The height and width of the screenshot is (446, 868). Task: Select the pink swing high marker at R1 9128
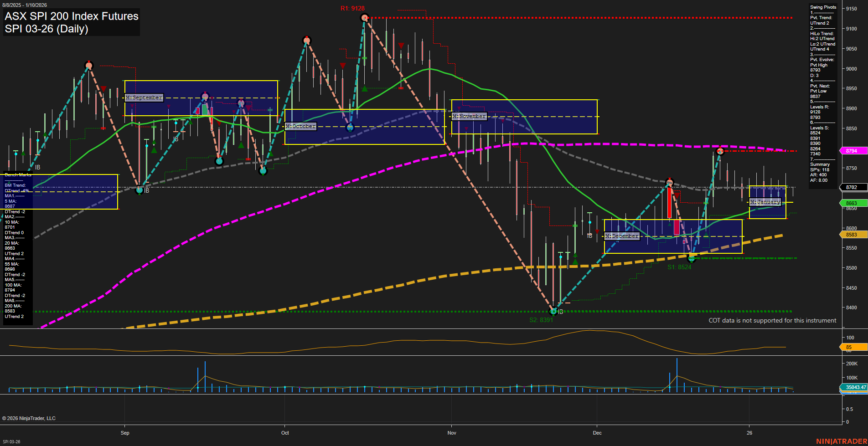click(x=365, y=18)
